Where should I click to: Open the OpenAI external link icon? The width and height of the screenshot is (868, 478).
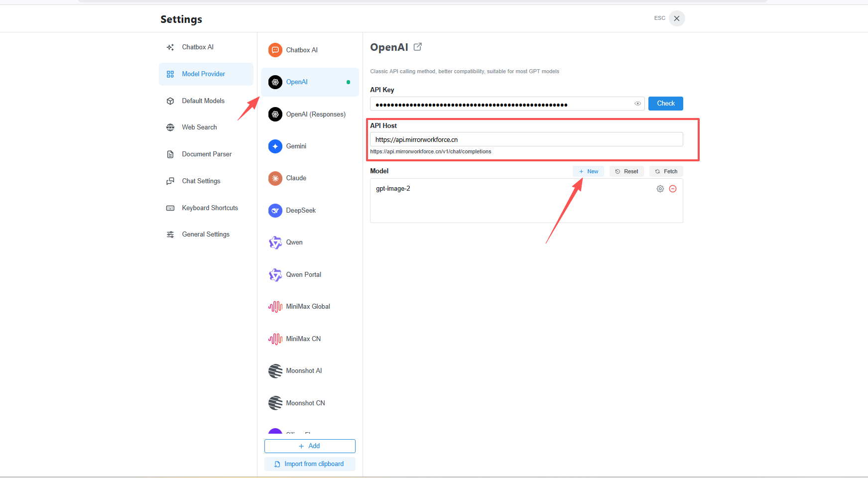(x=418, y=47)
